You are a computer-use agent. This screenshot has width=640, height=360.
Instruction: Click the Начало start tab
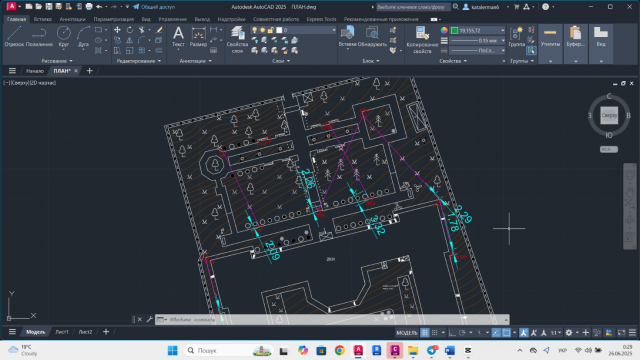(35, 71)
